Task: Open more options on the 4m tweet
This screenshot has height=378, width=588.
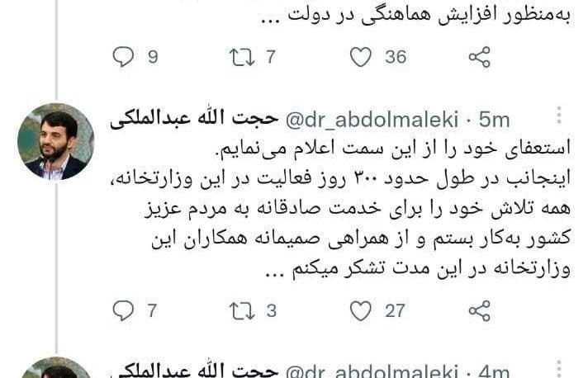Action: pos(559,369)
